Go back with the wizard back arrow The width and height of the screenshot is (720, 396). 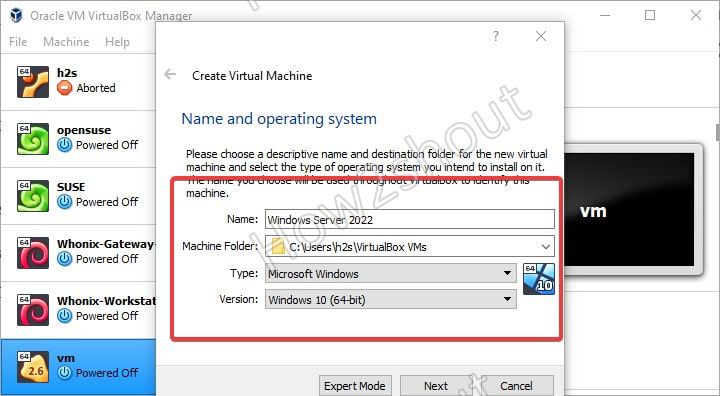(170, 74)
